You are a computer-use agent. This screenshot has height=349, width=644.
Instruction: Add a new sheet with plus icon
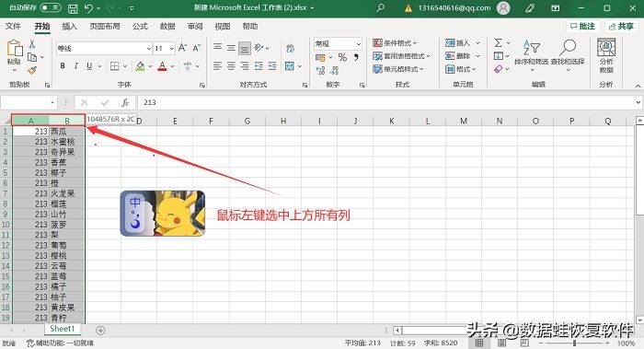pos(100,330)
